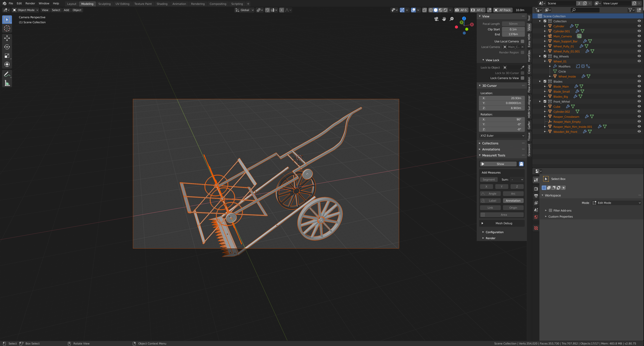Click the Focal Length 50mm slider field

coord(513,24)
